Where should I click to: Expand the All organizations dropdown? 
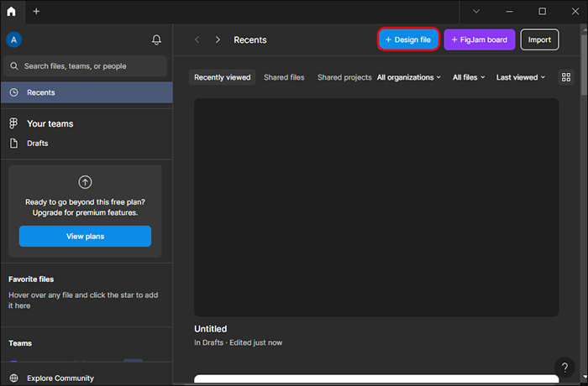coord(409,77)
